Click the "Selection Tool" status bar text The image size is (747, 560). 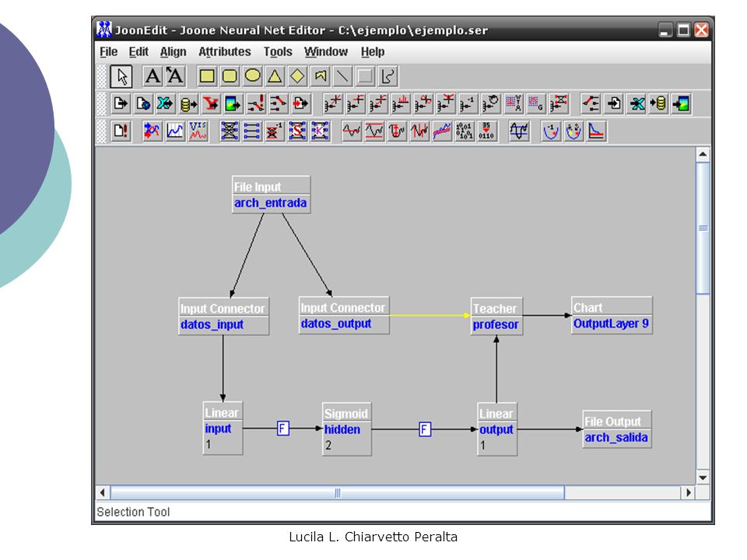coord(133,512)
